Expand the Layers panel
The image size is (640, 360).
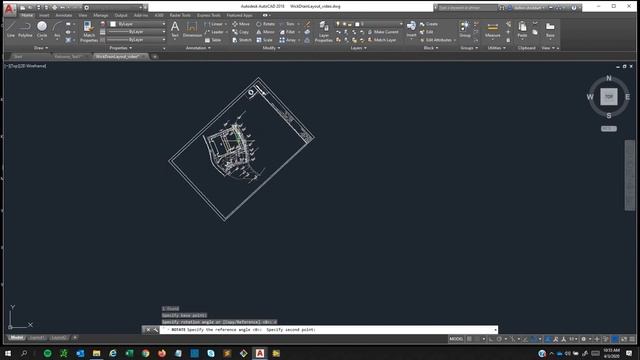358,48
